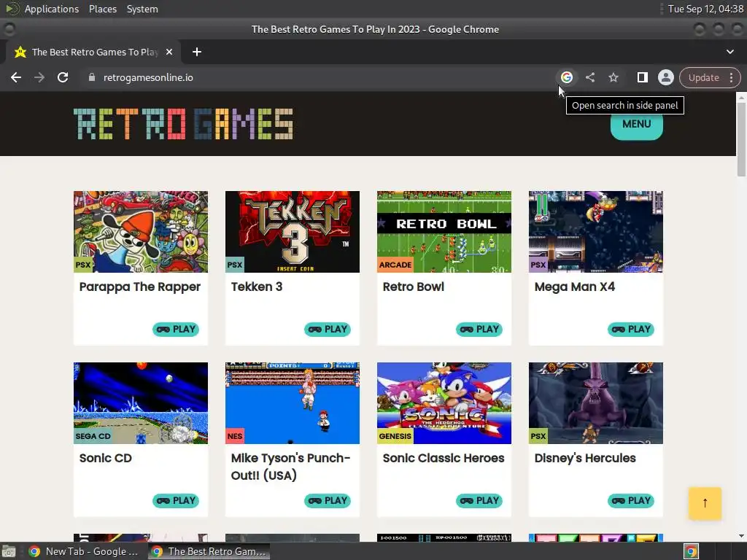
Task: Open Google search in side panel
Action: pyautogui.click(x=566, y=77)
